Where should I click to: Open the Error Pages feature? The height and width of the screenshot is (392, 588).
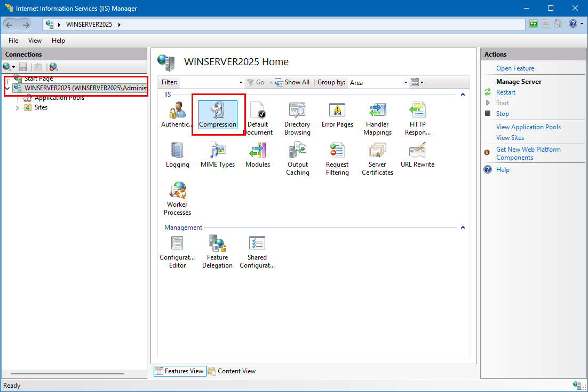[x=337, y=113]
